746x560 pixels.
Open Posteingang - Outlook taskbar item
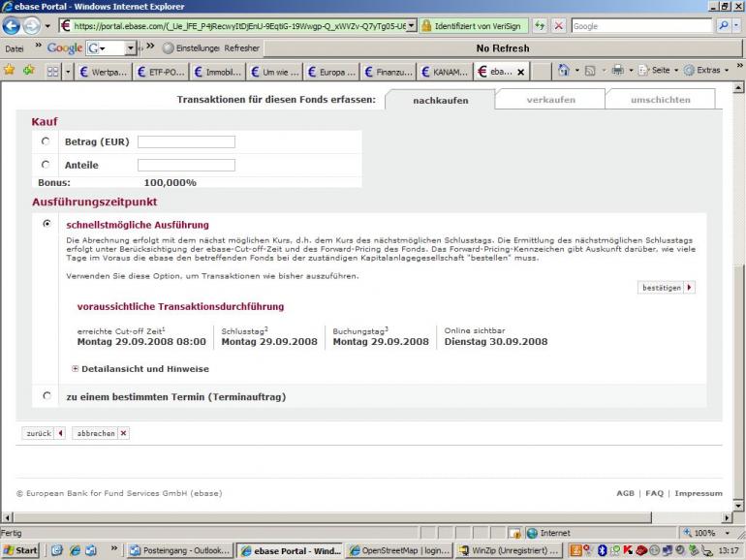(x=180, y=550)
